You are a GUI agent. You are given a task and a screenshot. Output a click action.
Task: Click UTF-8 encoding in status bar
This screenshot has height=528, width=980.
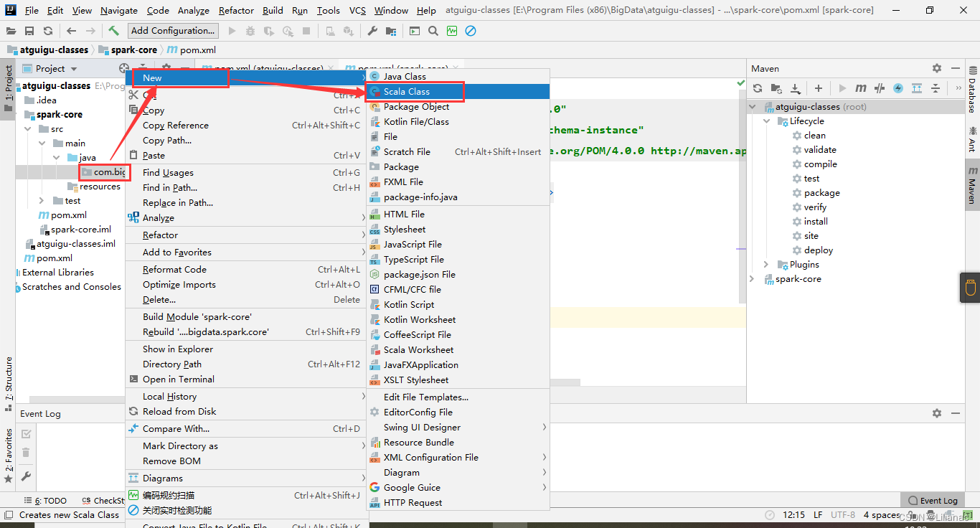(843, 515)
